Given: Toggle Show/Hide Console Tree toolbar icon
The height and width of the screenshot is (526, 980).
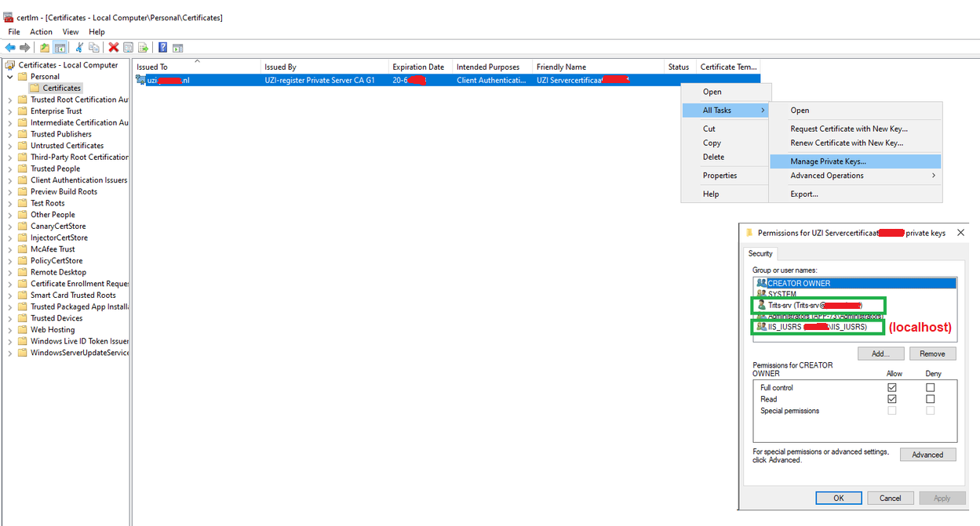Looking at the screenshot, I should (60, 48).
